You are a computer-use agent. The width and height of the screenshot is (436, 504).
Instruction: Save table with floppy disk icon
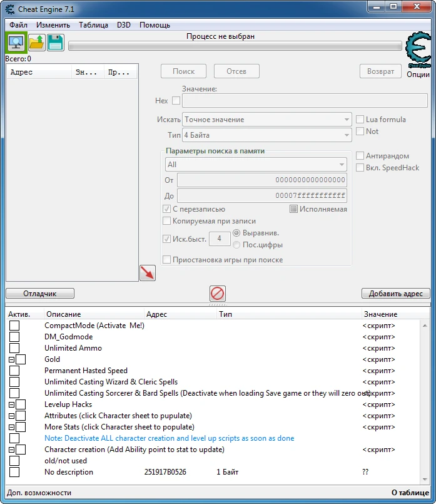pos(56,43)
